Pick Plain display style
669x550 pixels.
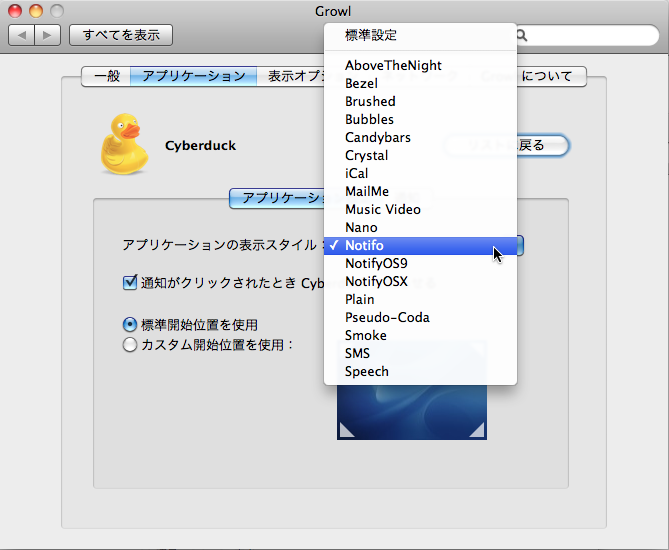pyautogui.click(x=420, y=300)
